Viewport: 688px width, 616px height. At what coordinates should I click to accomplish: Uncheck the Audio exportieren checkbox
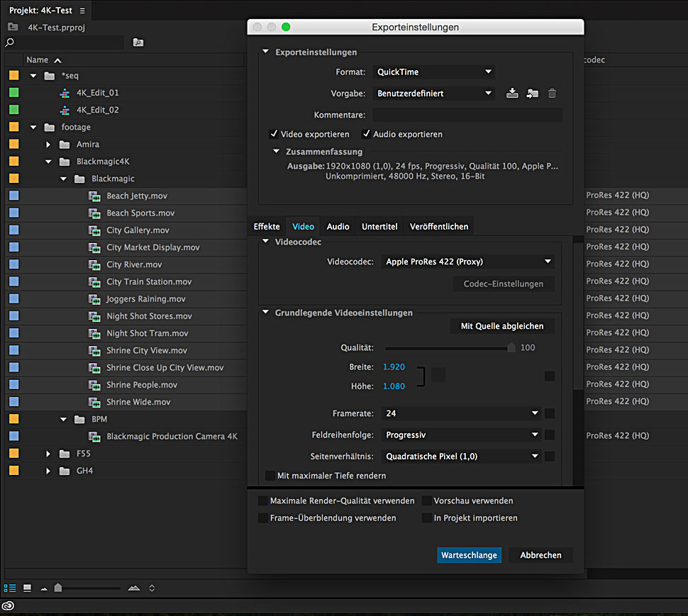click(x=367, y=134)
